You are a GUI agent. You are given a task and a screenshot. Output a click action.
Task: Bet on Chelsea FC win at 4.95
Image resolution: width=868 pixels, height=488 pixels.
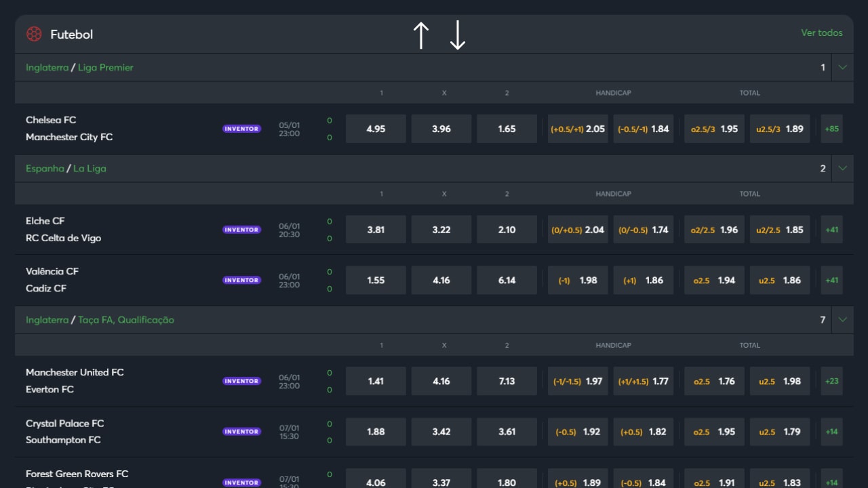(x=376, y=129)
